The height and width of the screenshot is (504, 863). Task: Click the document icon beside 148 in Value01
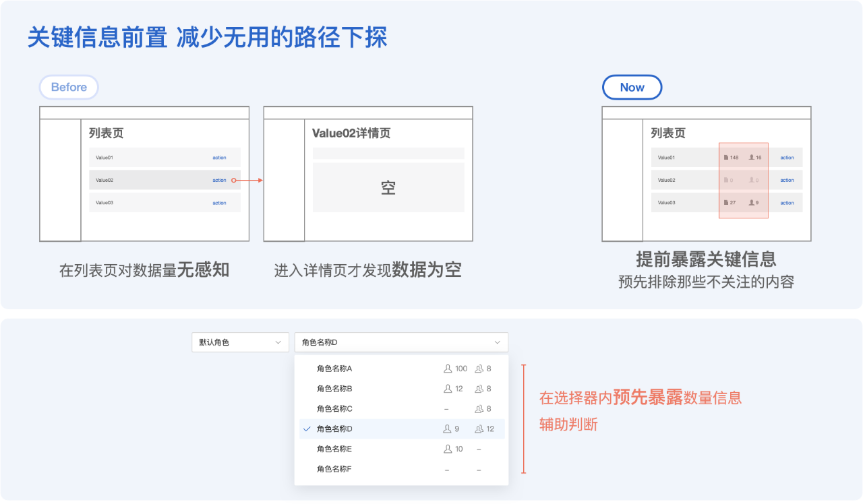coord(726,158)
